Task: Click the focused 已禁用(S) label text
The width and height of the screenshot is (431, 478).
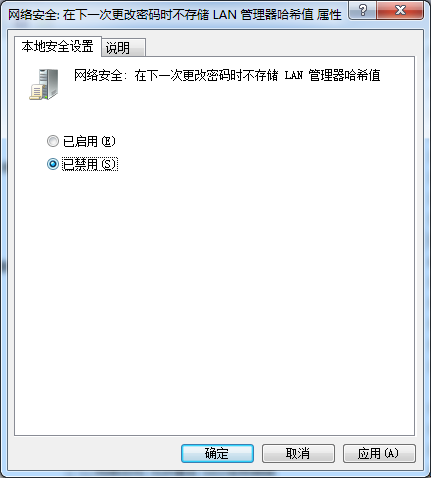Action: coord(90,164)
